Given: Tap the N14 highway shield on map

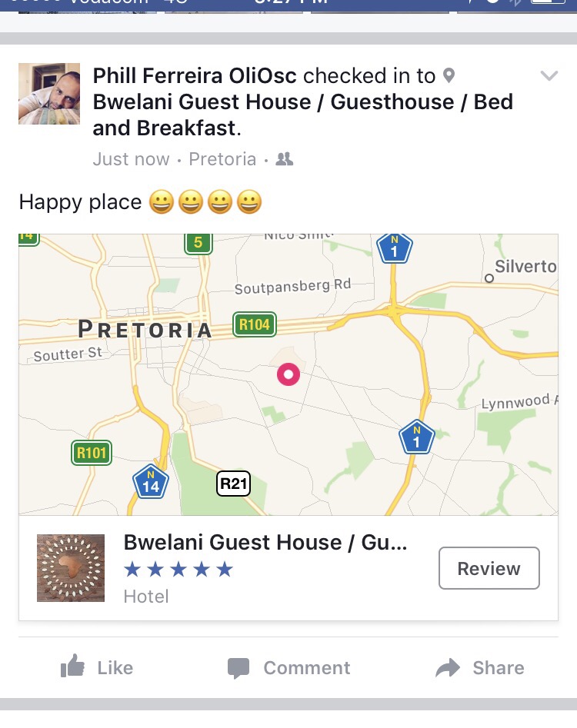Looking at the screenshot, I should point(150,482).
